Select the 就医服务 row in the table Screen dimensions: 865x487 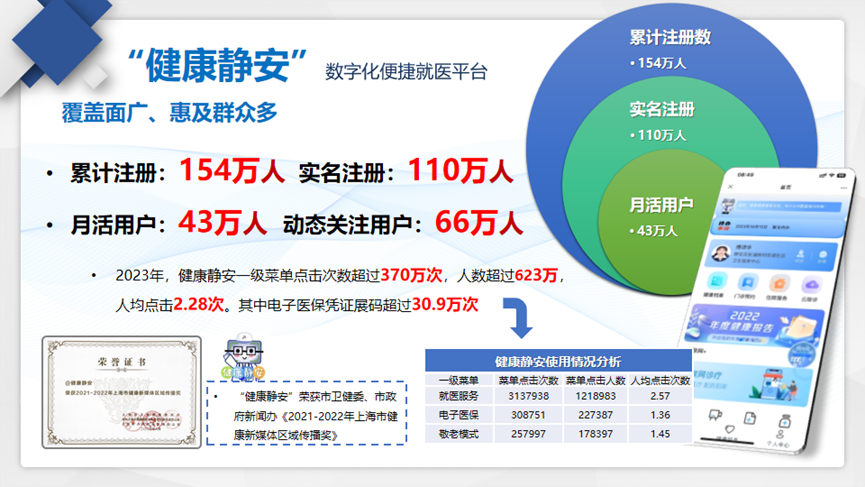point(558,396)
